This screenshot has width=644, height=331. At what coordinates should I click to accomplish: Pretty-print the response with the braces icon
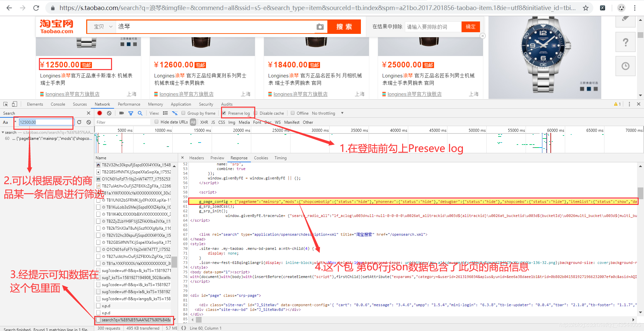[x=183, y=328]
